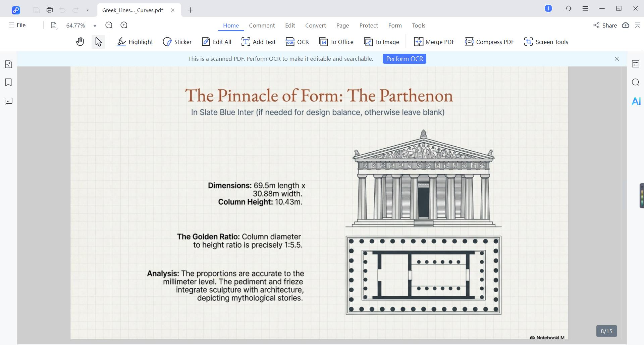
Task: Switch to the Comment tab
Action: [262, 26]
